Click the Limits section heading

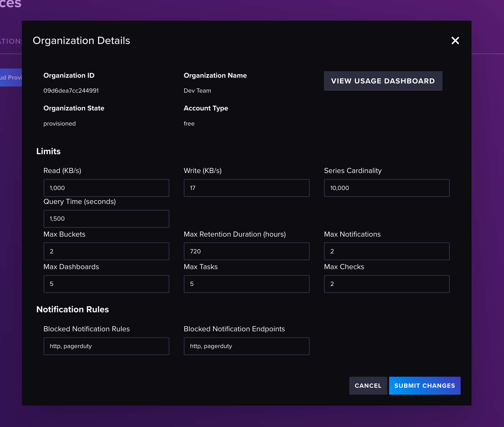48,151
